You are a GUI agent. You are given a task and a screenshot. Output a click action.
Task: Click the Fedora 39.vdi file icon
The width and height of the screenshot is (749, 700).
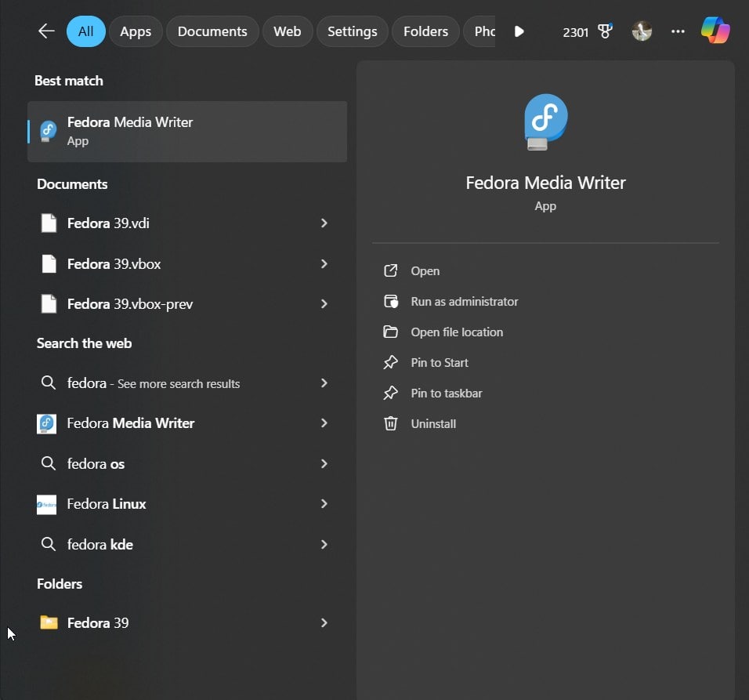coord(49,223)
